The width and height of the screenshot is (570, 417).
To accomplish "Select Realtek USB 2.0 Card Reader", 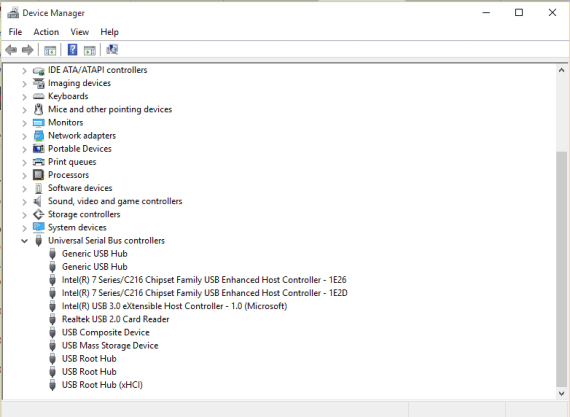I will coord(115,319).
